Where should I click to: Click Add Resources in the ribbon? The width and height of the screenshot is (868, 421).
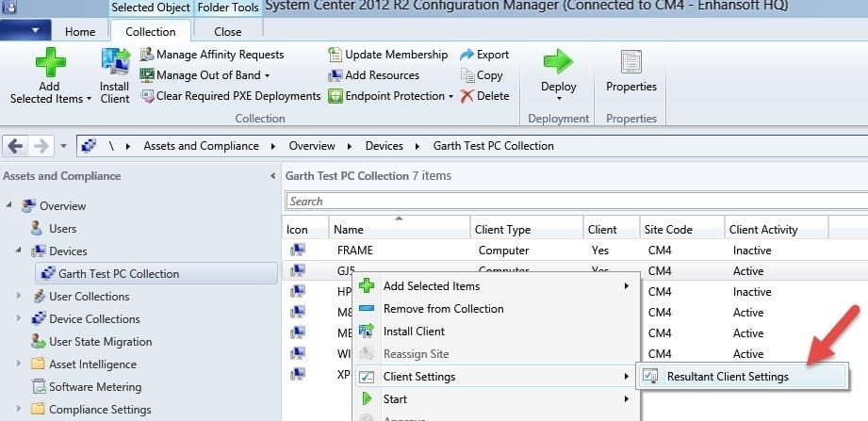(373, 75)
